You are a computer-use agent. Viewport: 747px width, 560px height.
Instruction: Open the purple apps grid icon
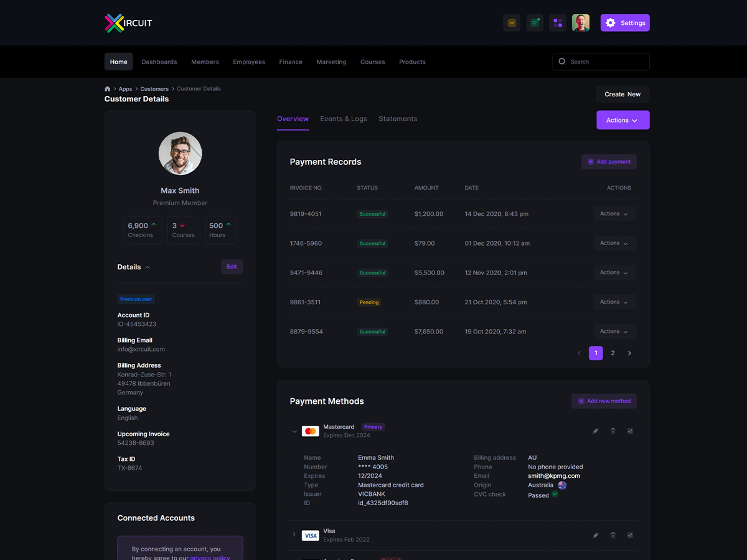click(558, 23)
